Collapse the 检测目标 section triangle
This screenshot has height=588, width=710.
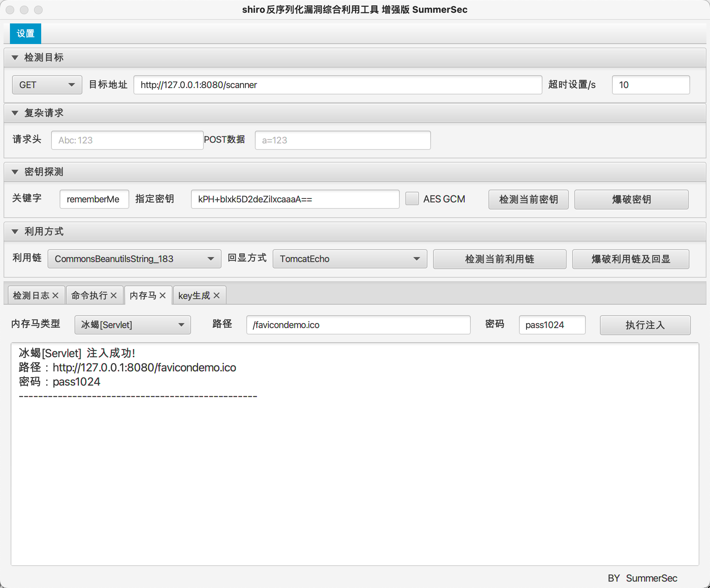pos(15,58)
